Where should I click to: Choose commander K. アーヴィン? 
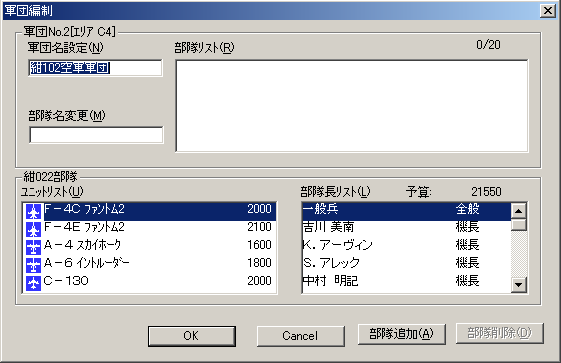[x=407, y=245]
